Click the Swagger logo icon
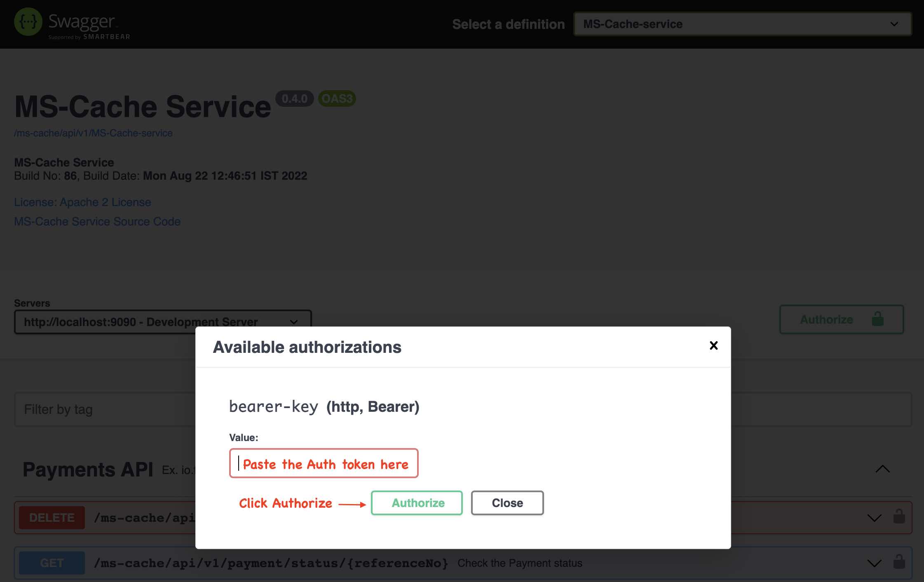This screenshot has width=924, height=582. [x=28, y=22]
